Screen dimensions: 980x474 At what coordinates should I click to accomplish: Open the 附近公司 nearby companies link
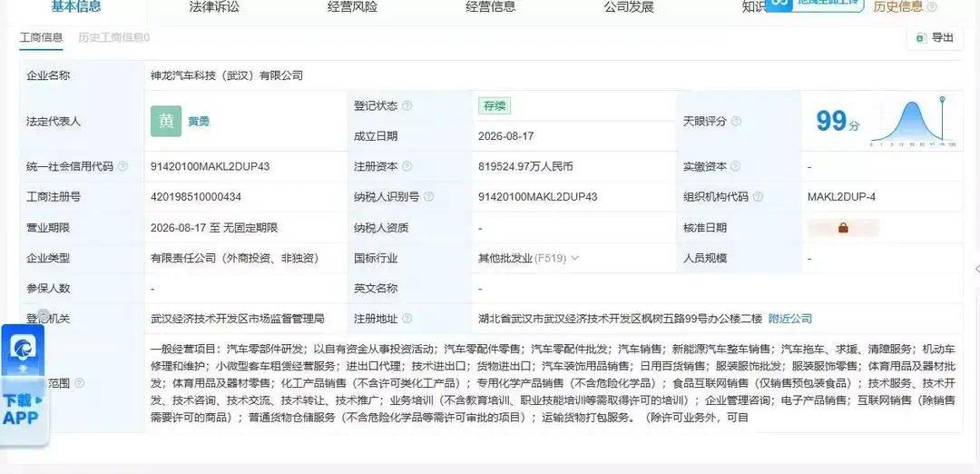pyautogui.click(x=790, y=319)
